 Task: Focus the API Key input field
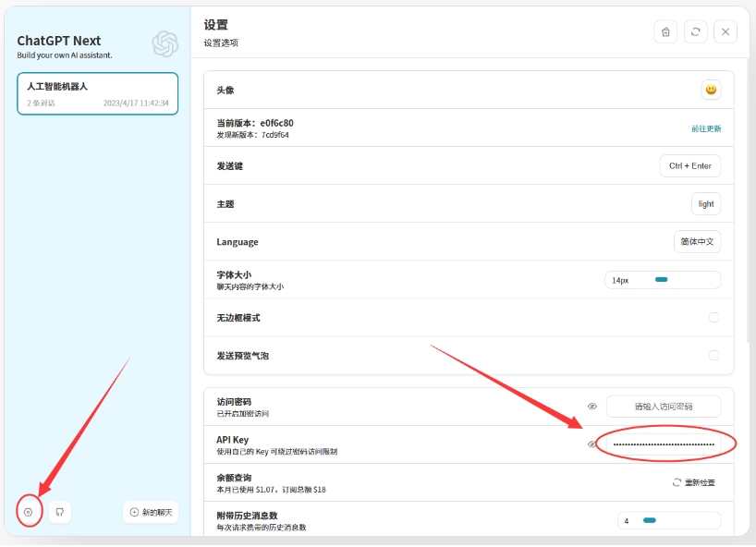(x=664, y=444)
